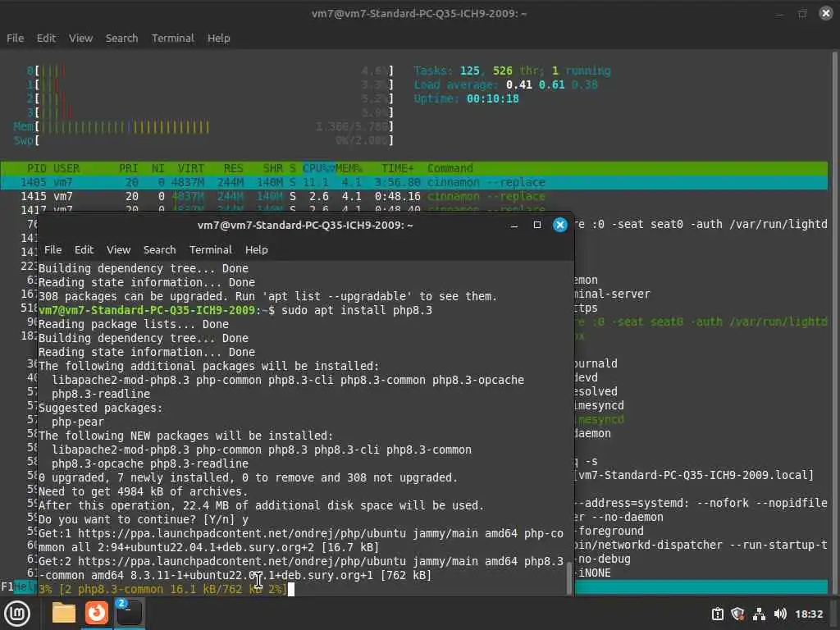Click 'Need to get 4984 kB' line

point(143,492)
